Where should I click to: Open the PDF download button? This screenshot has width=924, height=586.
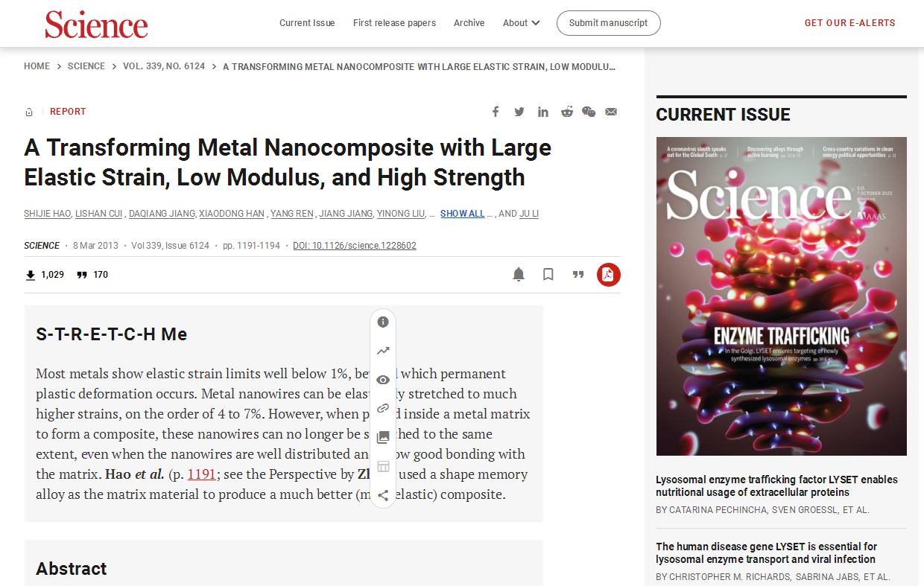[x=608, y=275]
